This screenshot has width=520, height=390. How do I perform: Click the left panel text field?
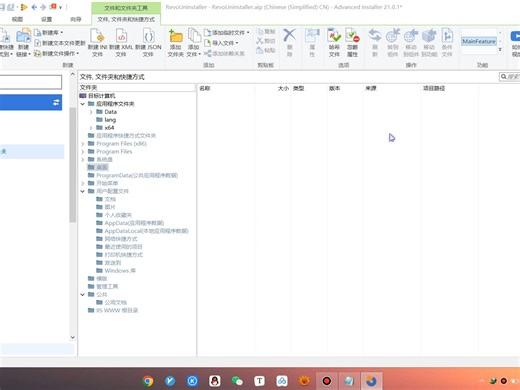pyautogui.click(x=30, y=82)
